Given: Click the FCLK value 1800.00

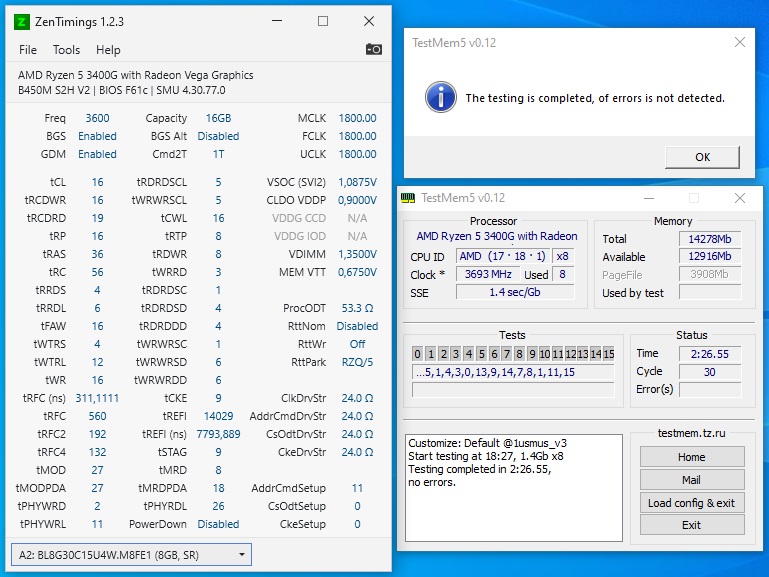Looking at the screenshot, I should [358, 136].
